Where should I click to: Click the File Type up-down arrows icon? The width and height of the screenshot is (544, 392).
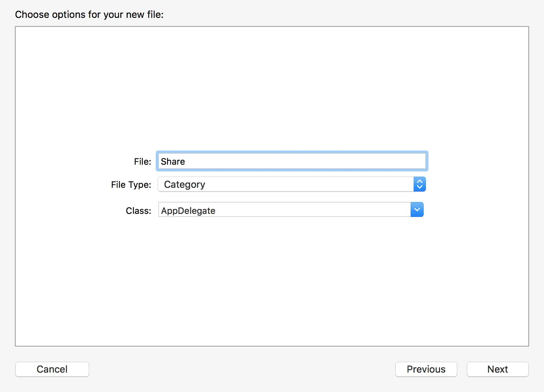pos(420,184)
